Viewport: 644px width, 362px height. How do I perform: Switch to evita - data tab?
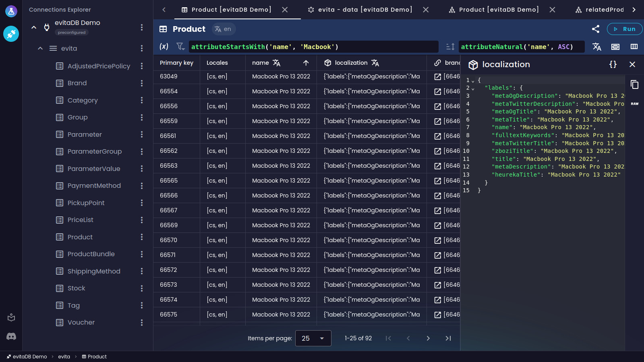(360, 10)
